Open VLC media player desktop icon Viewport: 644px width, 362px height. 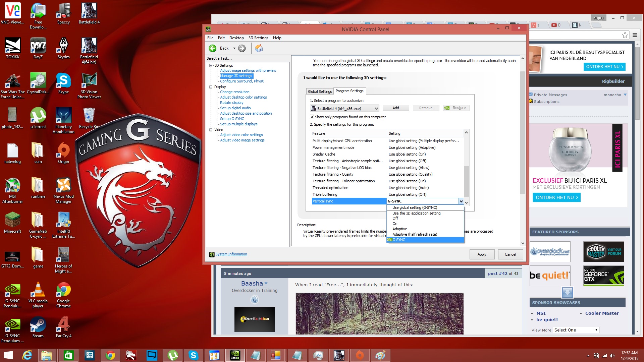click(x=38, y=295)
